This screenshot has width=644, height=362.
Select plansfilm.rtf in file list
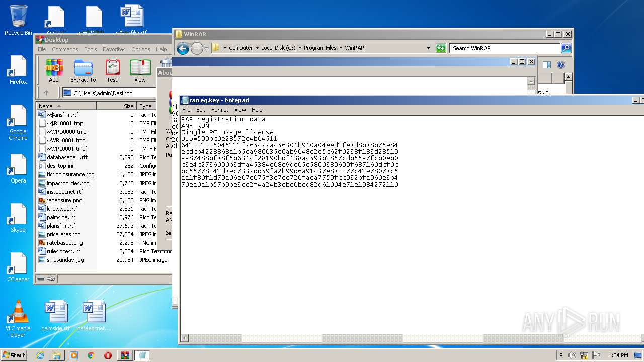(x=61, y=226)
